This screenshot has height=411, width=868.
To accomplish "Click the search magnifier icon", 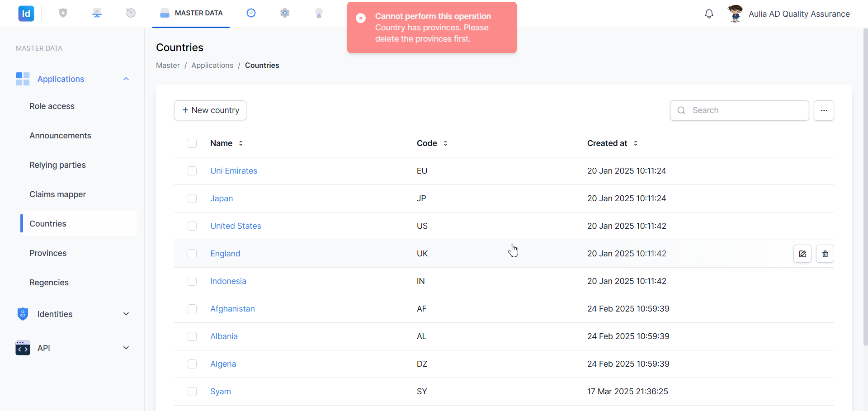I will pyautogui.click(x=681, y=110).
